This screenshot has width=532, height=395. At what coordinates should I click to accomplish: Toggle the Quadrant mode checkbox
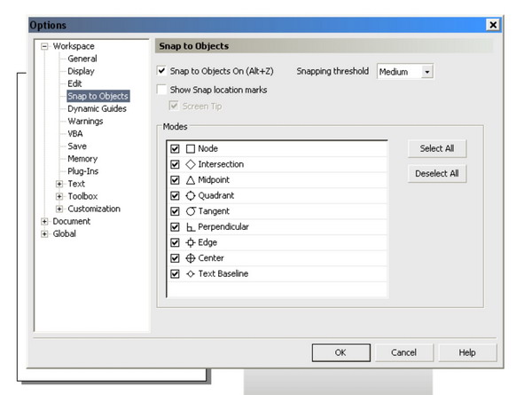click(175, 195)
